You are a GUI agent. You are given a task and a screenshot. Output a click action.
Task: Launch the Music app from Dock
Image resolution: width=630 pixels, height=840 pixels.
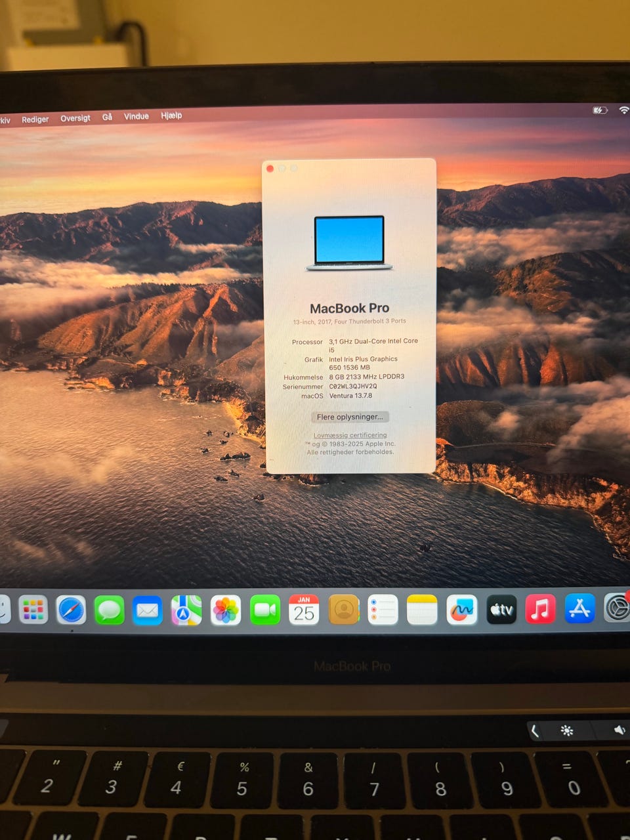point(540,609)
